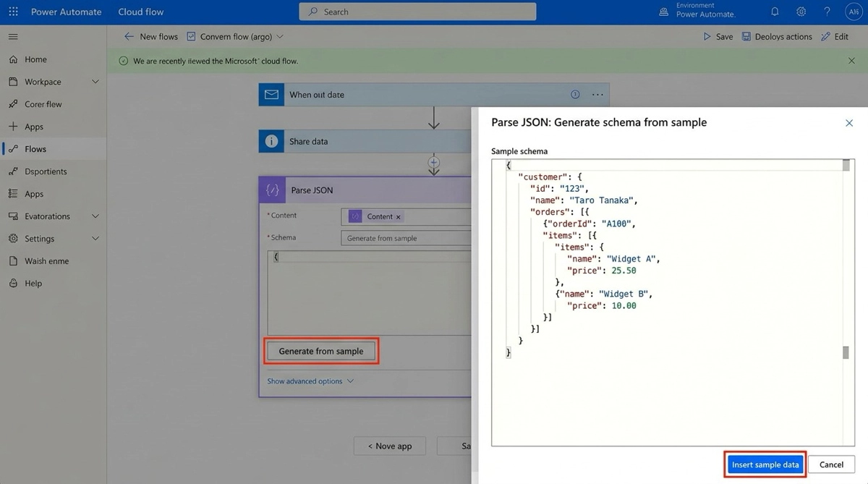Click the help question mark icon
868x484 pixels.
coord(827,12)
